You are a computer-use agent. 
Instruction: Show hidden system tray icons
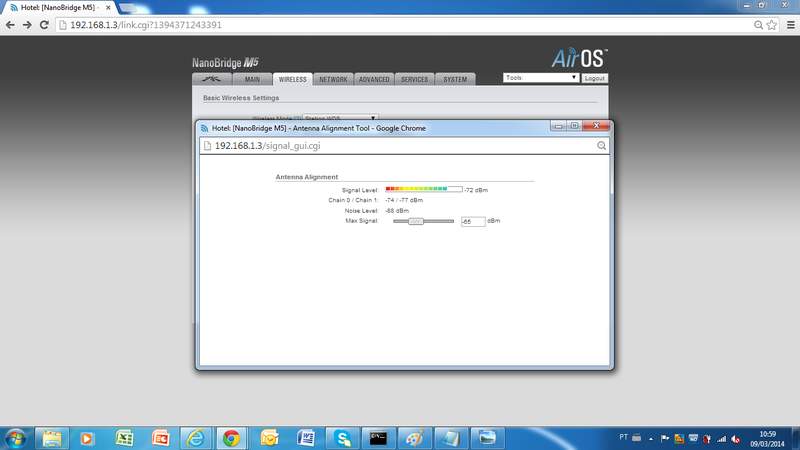point(651,438)
